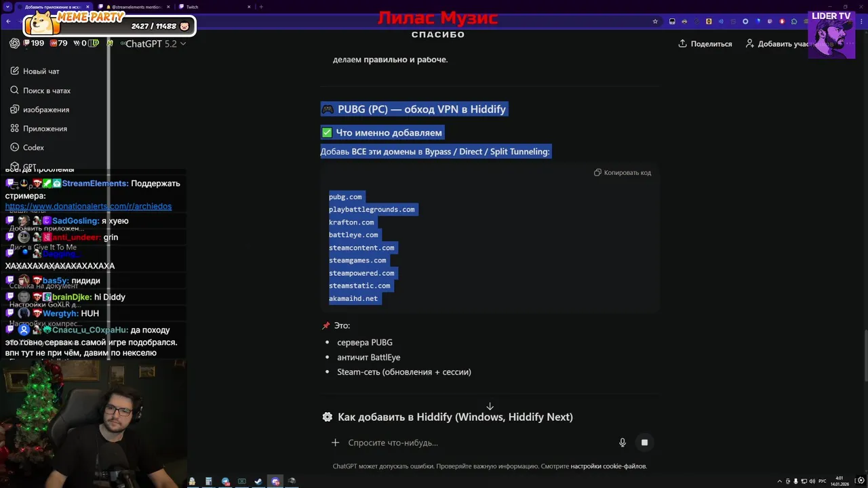Switch to the Twitch browser tab
The image size is (868, 488).
point(214,7)
